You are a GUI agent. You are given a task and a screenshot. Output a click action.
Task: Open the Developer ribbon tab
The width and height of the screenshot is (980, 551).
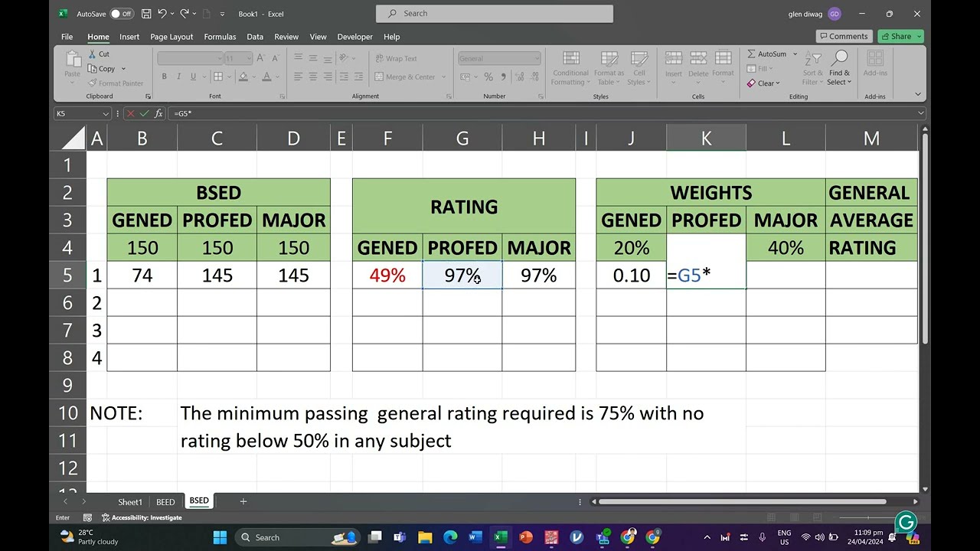pyautogui.click(x=355, y=37)
